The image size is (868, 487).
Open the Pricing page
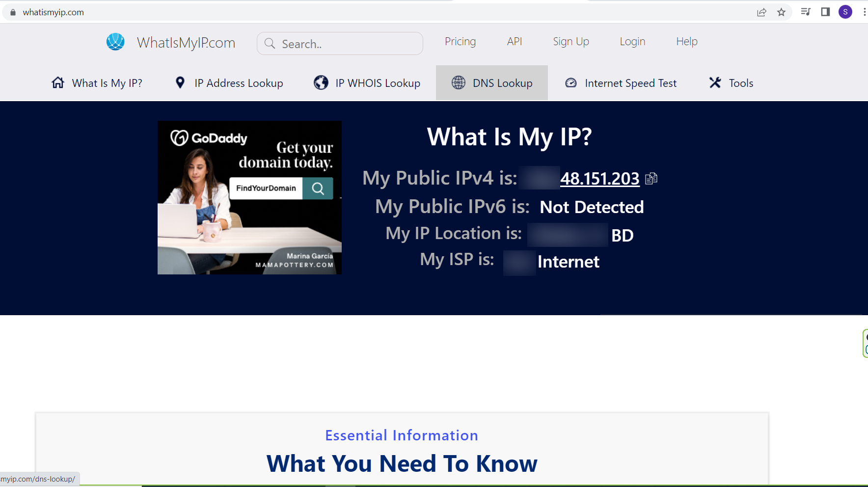tap(460, 42)
